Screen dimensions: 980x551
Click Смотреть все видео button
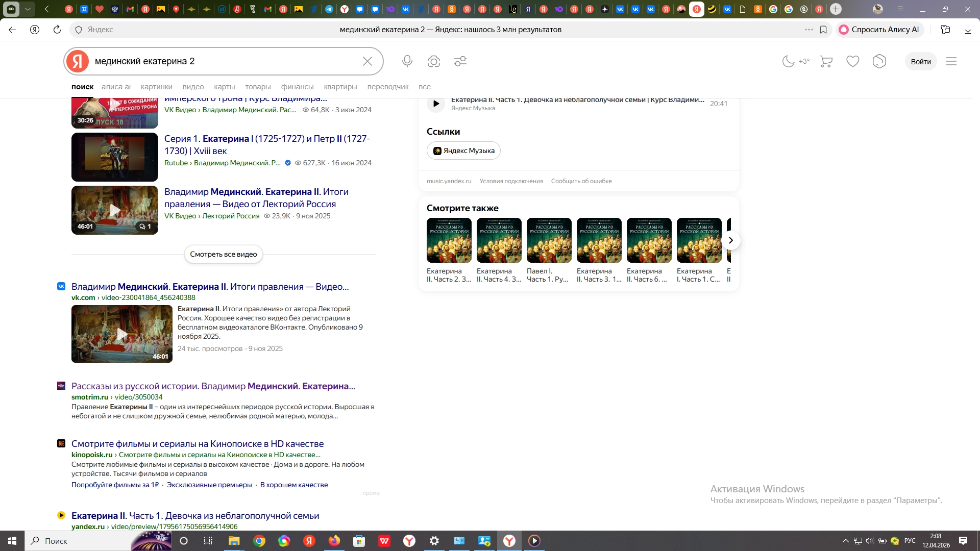click(224, 254)
